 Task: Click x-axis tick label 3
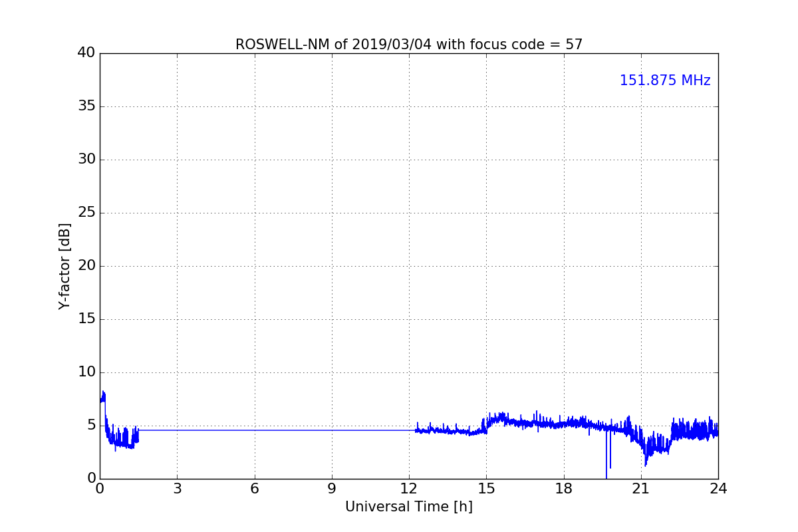tap(177, 489)
